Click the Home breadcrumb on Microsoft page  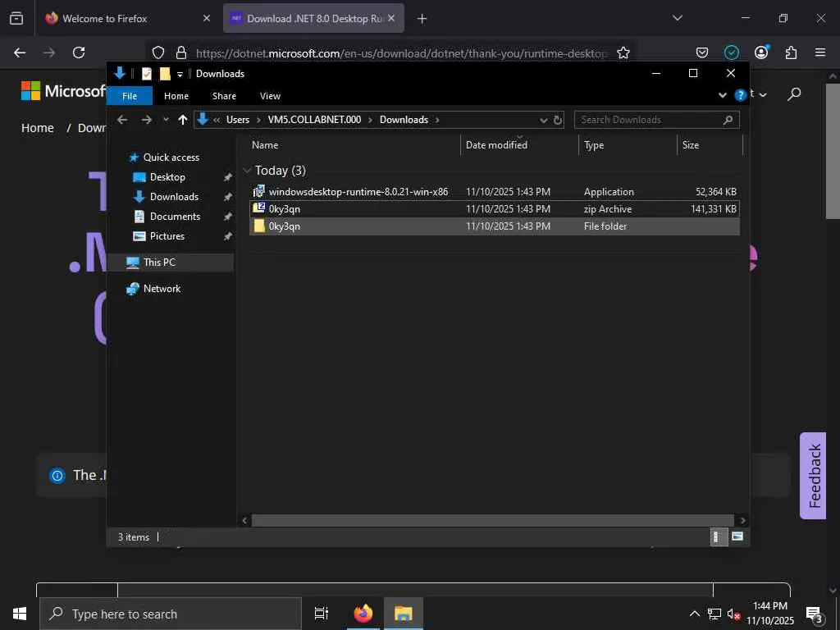point(38,128)
